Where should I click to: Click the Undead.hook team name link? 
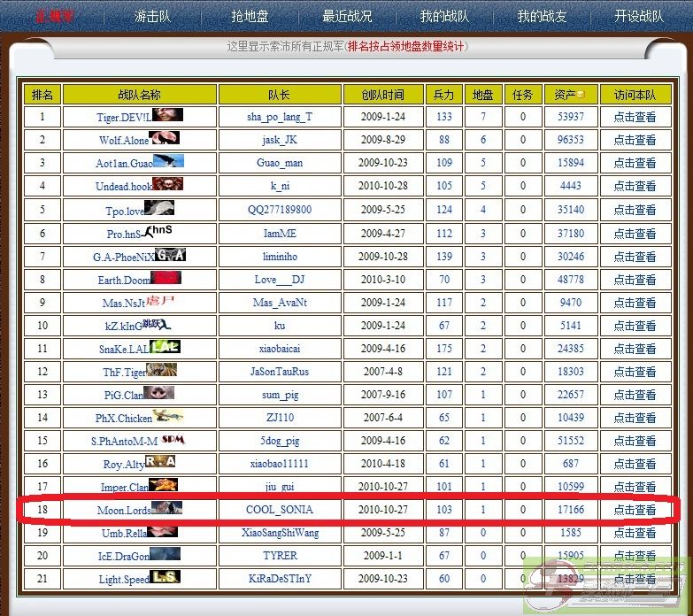pyautogui.click(x=124, y=187)
